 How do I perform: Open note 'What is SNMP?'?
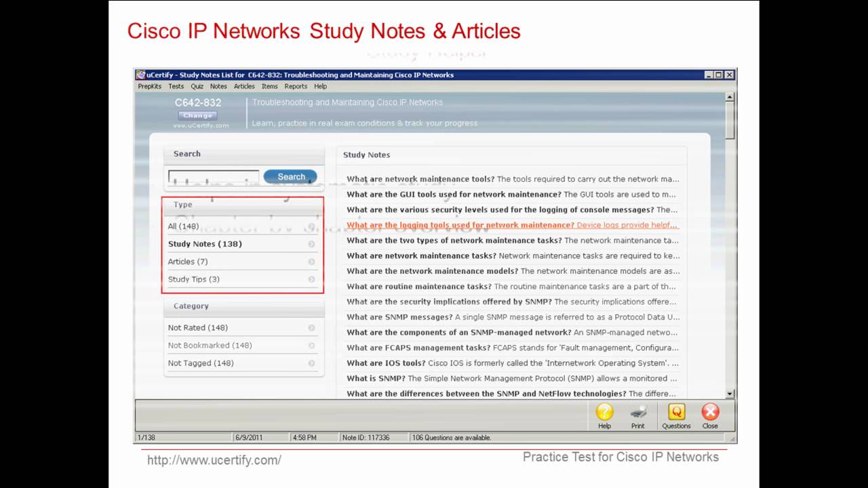click(513, 379)
